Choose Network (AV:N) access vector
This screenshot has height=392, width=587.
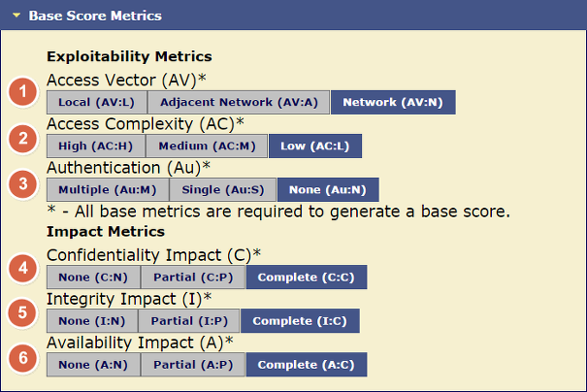coord(393,102)
